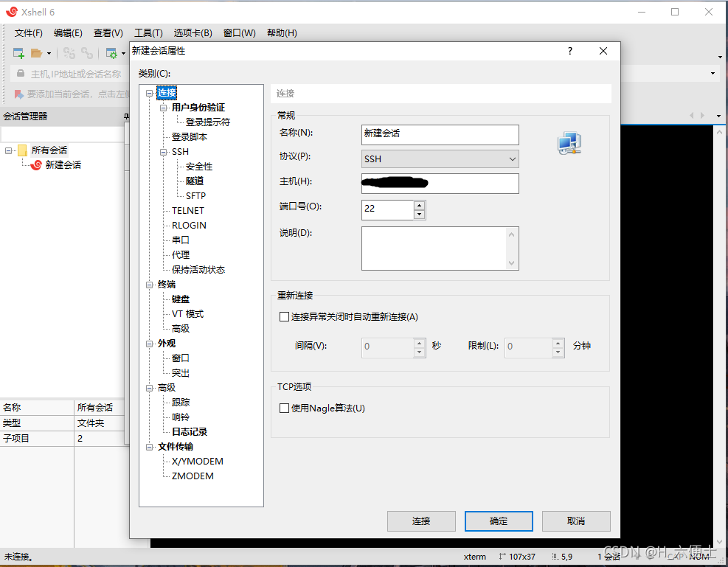Select 代理 in category tree
The width and height of the screenshot is (728, 567).
tap(181, 254)
